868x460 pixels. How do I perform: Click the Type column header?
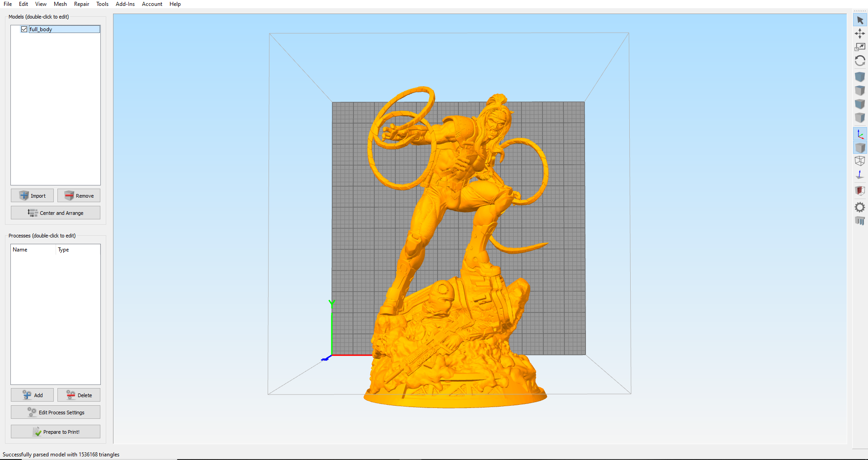[x=63, y=250]
